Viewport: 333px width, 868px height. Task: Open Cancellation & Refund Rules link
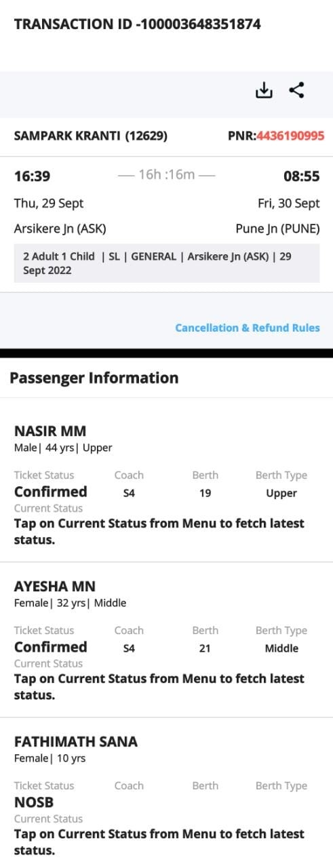tap(248, 328)
